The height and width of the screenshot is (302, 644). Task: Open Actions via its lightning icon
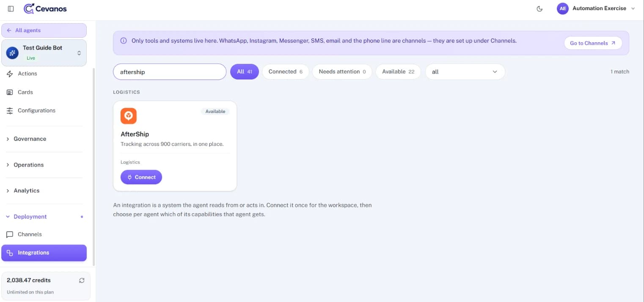[10, 74]
